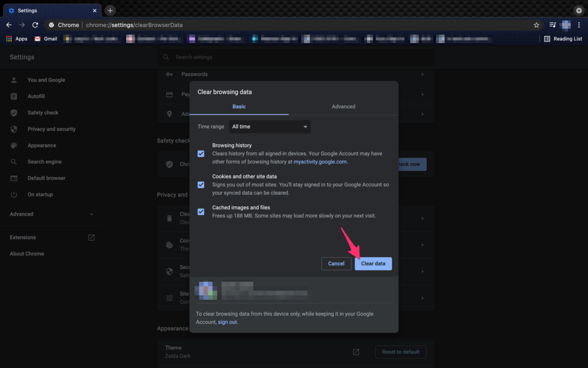Uncheck the Browsing history checkbox

(x=201, y=154)
